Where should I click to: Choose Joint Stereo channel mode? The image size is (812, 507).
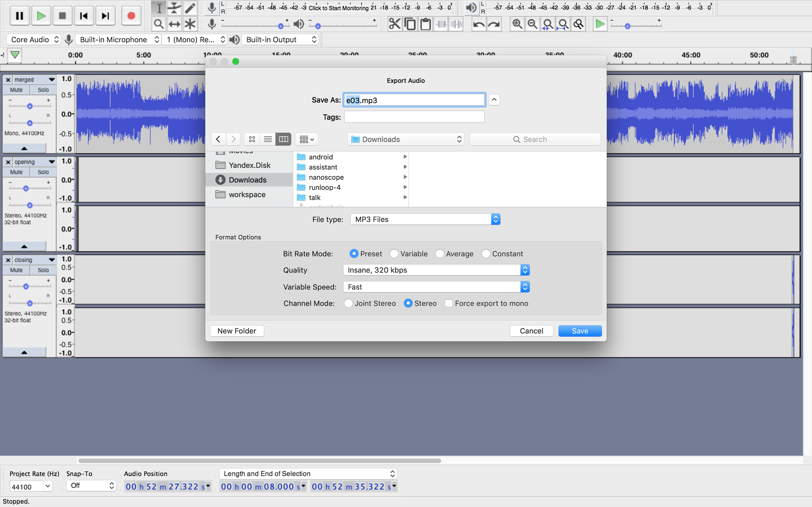[348, 303]
